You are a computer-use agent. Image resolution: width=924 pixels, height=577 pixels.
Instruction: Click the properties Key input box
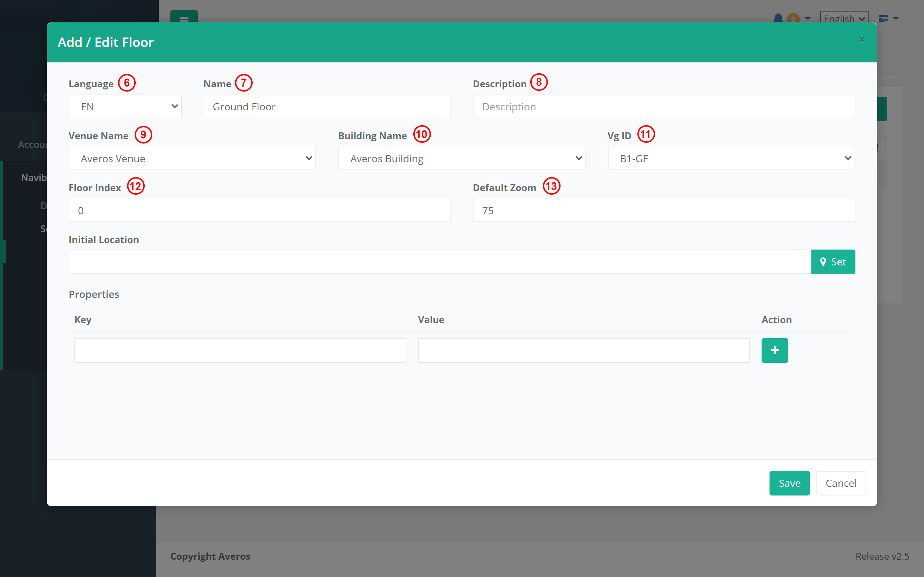[240, 350]
